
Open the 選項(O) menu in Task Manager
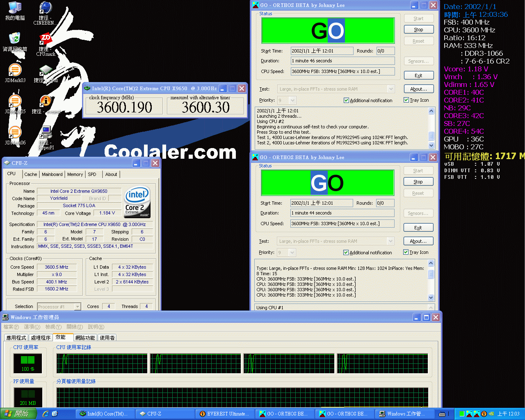tap(32, 327)
